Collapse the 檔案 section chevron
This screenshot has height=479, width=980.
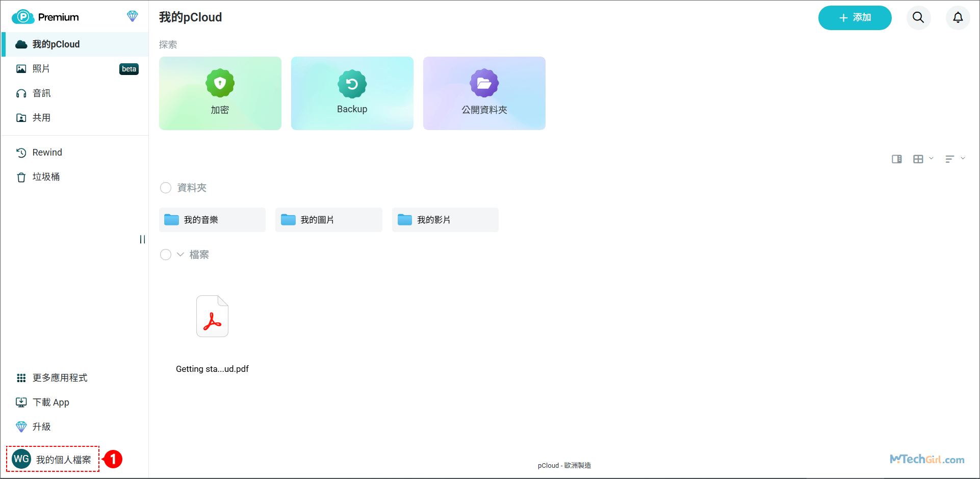click(180, 255)
